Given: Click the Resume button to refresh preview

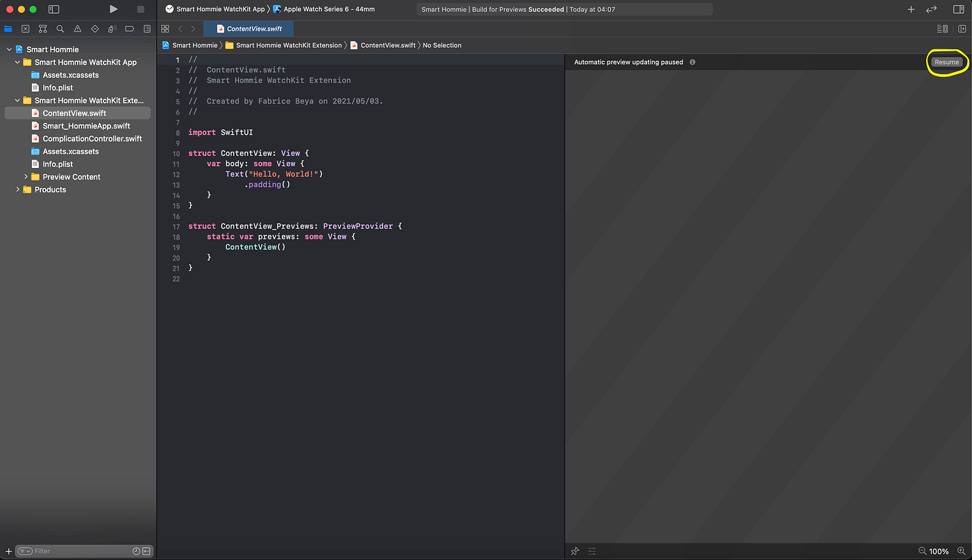Looking at the screenshot, I should tap(946, 62).
